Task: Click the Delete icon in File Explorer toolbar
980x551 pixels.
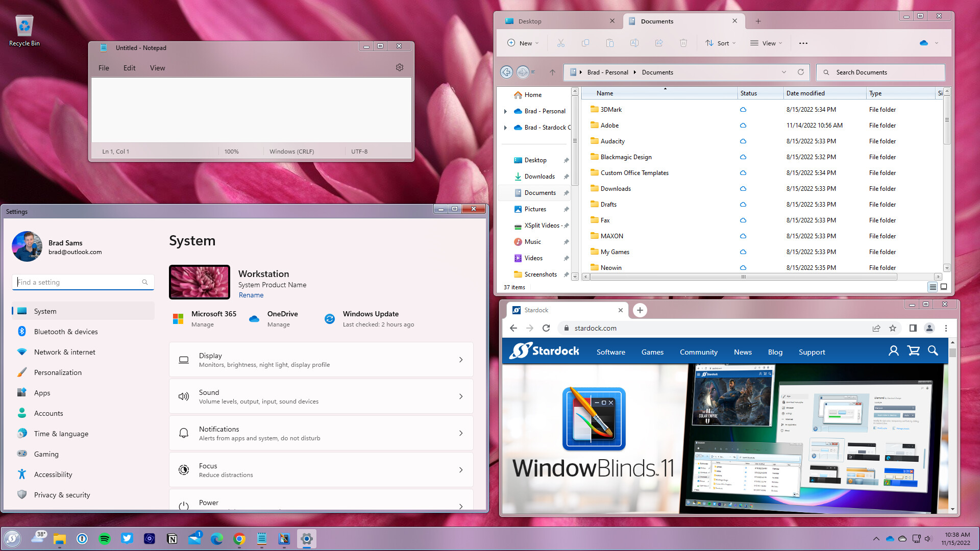Action: 683,43
